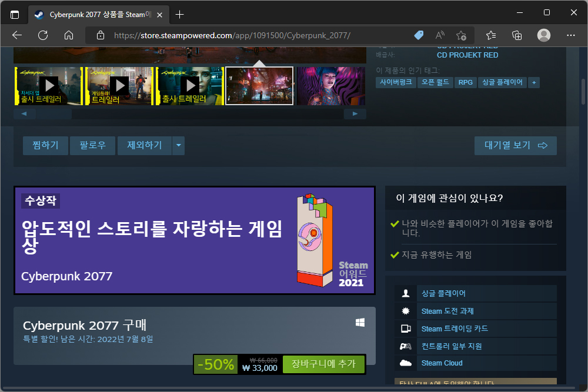Viewport: 588px width, 392px height.
Task: Reload the Steam store page
Action: [x=43, y=35]
